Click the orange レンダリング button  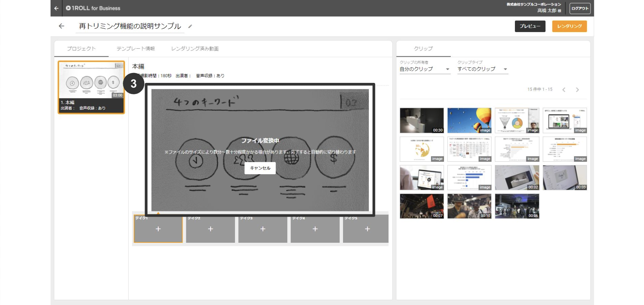pos(569,26)
